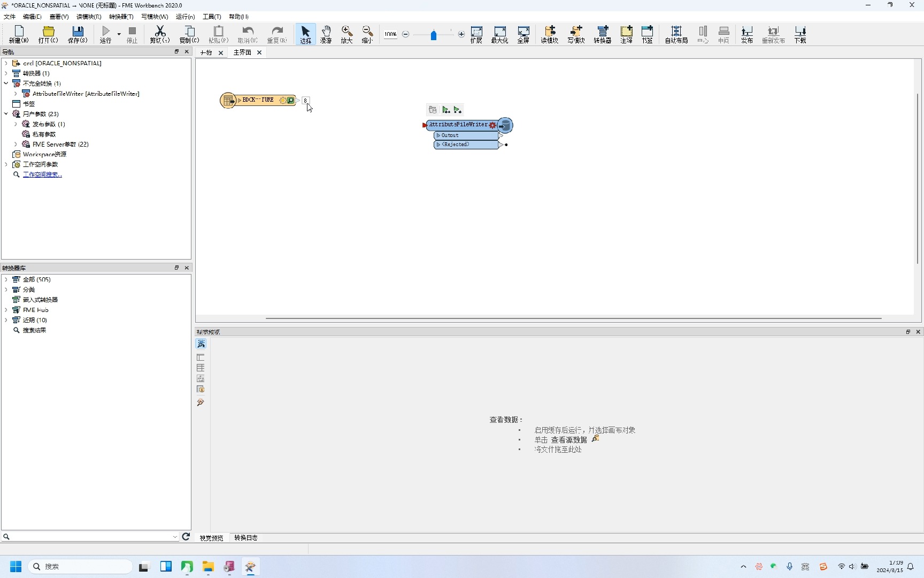The height and width of the screenshot is (578, 924).
Task: Cut selection using the 剪切 scissors icon
Action: (x=160, y=34)
